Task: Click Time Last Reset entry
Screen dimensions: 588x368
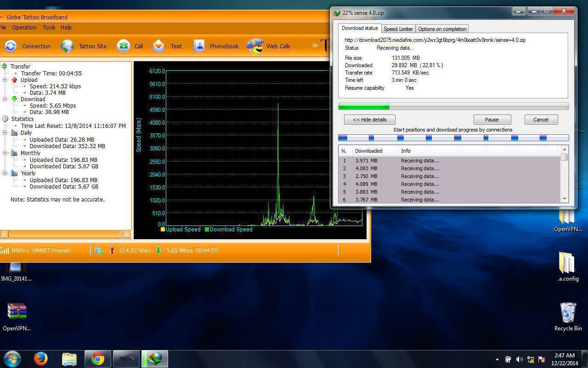Action: coord(73,126)
